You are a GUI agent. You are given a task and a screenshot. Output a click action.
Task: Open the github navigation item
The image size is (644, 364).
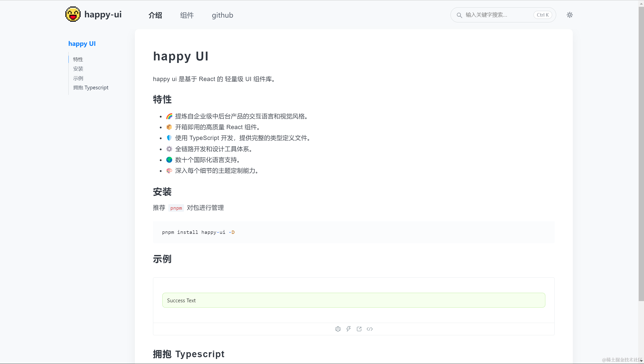tap(222, 15)
